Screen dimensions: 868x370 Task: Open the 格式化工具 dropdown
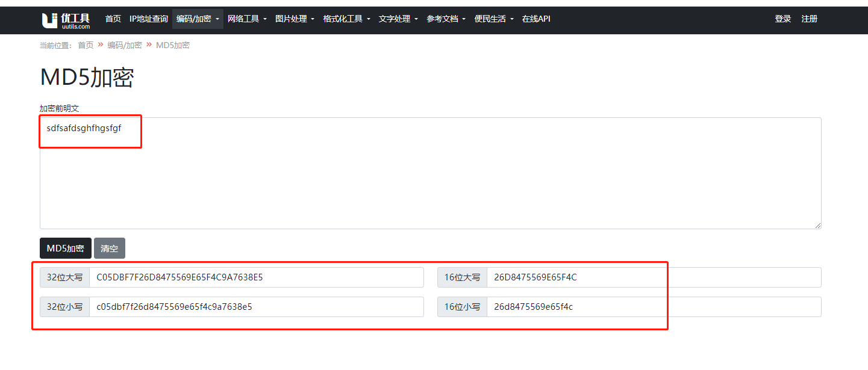tap(346, 19)
